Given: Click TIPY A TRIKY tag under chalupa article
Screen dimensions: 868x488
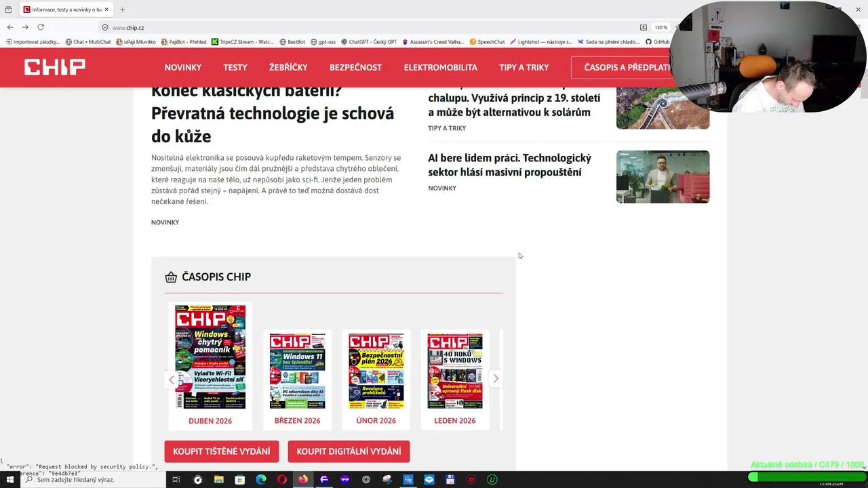Looking at the screenshot, I should 447,128.
